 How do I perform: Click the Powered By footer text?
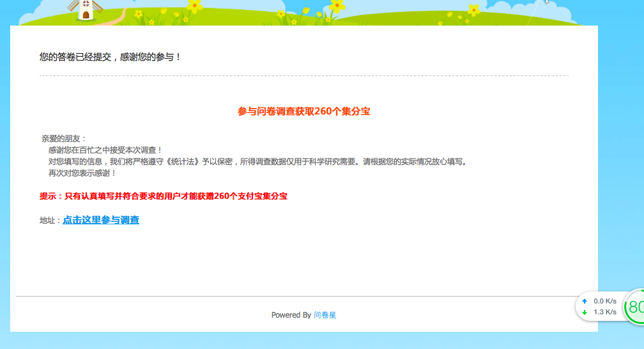291,315
